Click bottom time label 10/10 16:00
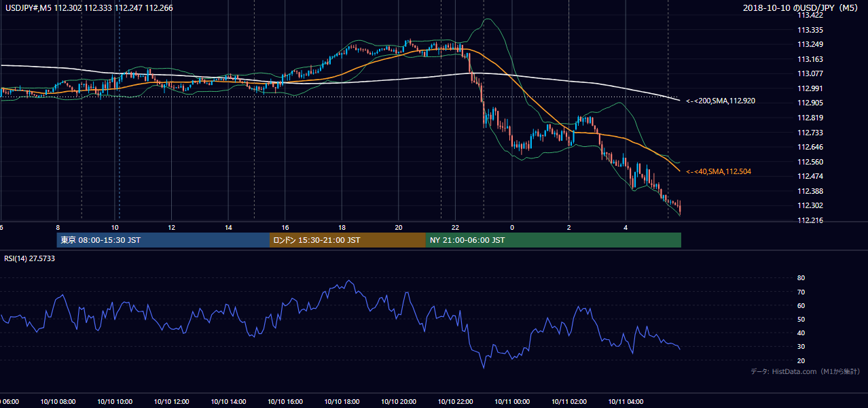The image size is (868, 408). point(285,402)
